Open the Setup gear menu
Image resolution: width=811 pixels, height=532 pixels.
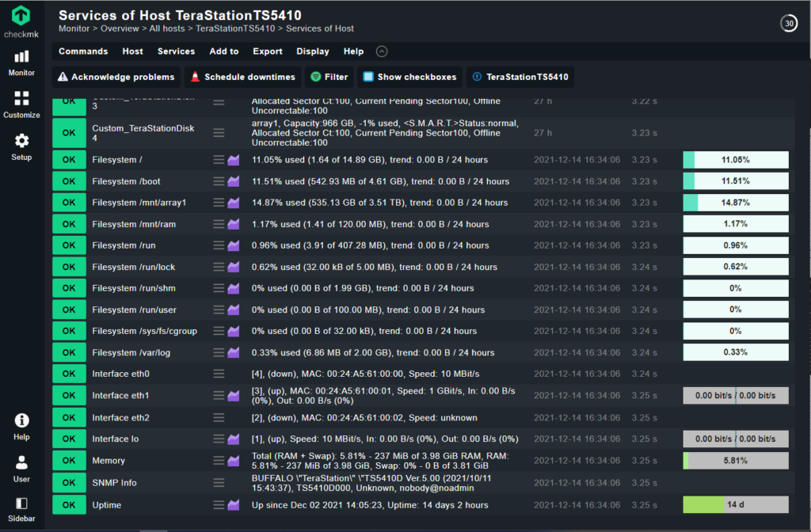pos(21,147)
